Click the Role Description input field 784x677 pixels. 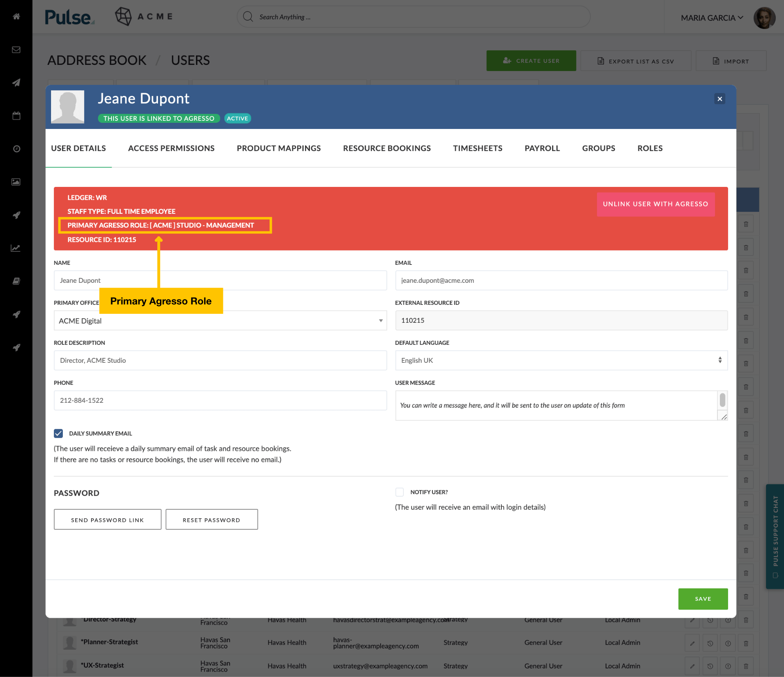coord(220,360)
